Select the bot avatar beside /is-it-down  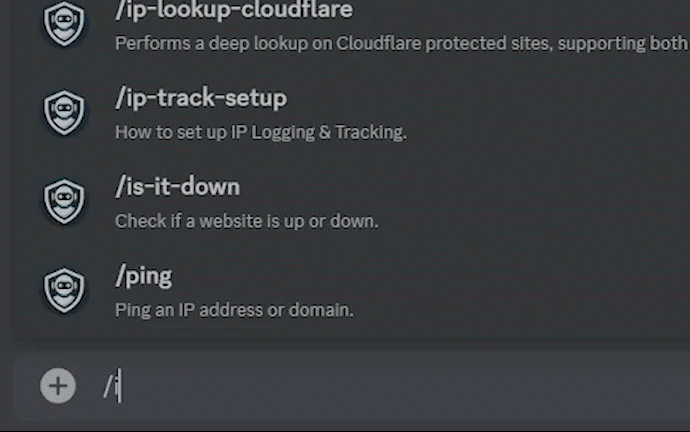coord(64,201)
